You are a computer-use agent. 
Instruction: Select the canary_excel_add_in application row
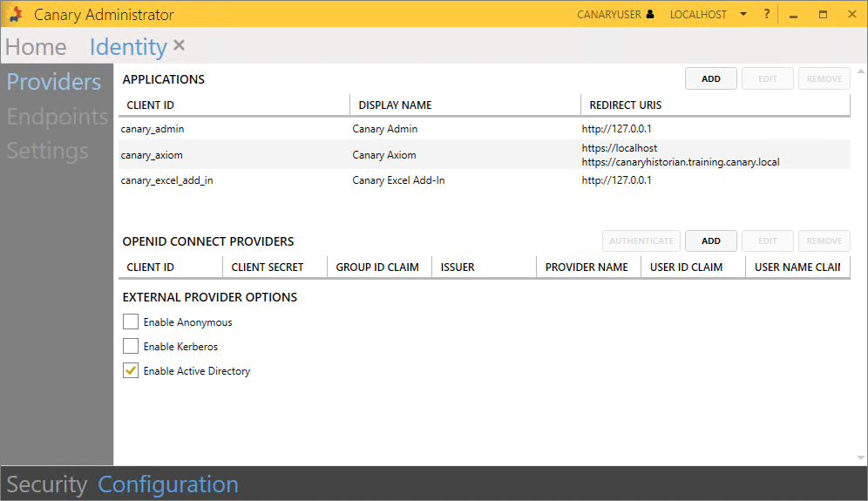349,180
